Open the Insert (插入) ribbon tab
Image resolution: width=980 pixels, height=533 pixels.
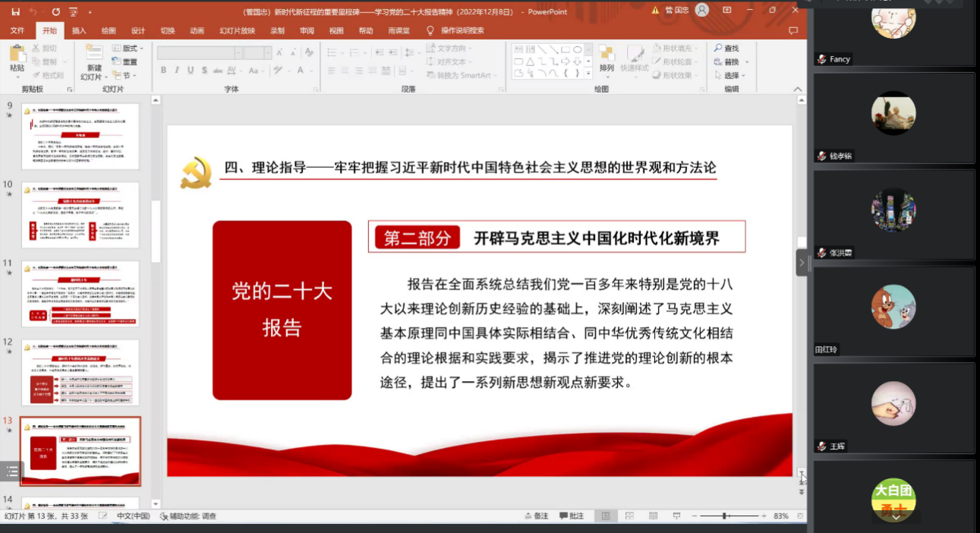[x=79, y=31]
